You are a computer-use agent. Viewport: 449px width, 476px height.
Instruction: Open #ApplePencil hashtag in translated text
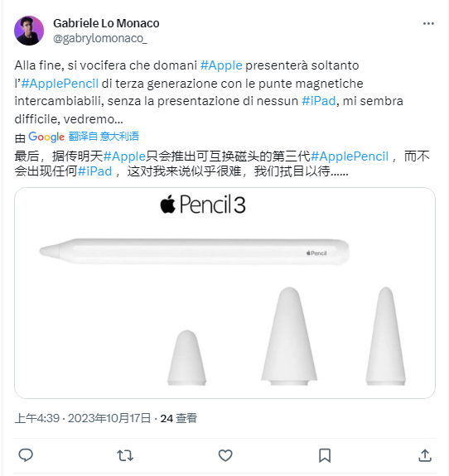tap(350, 156)
